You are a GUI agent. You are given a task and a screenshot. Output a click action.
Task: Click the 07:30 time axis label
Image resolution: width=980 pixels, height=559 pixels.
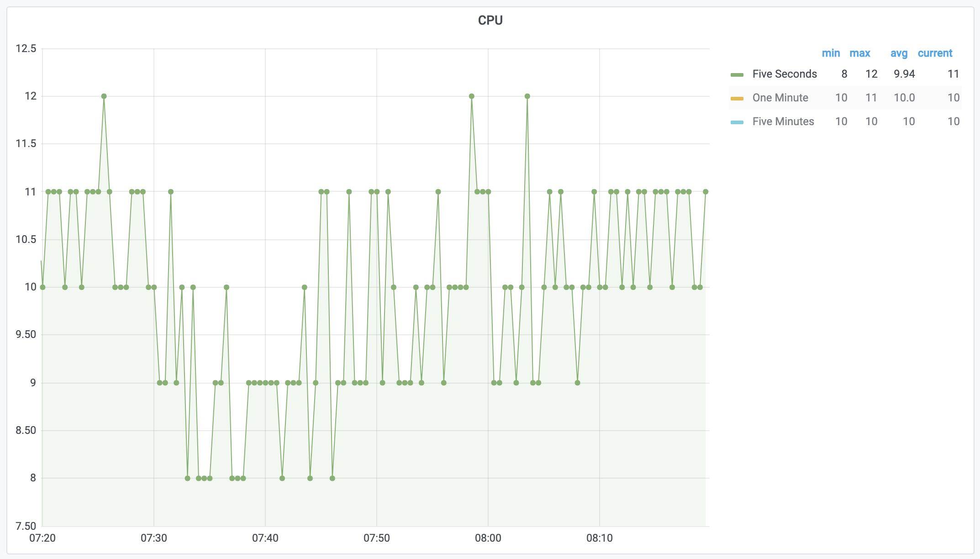coord(154,538)
